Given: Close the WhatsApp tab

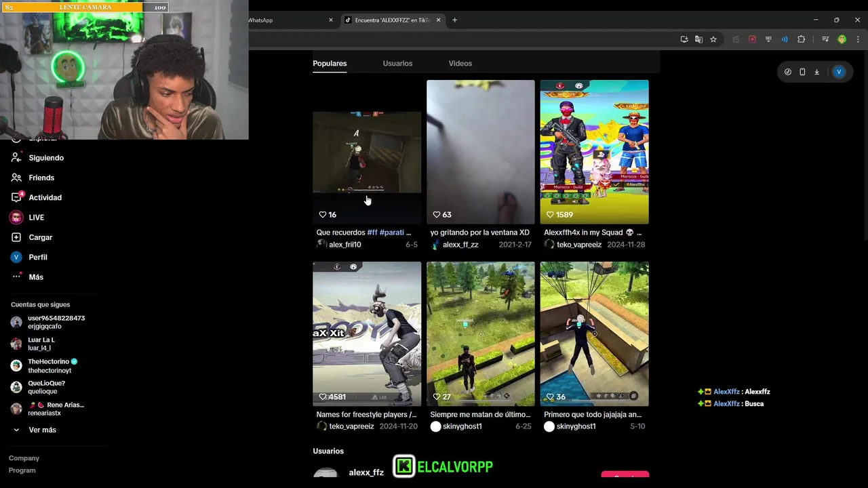Looking at the screenshot, I should [331, 20].
